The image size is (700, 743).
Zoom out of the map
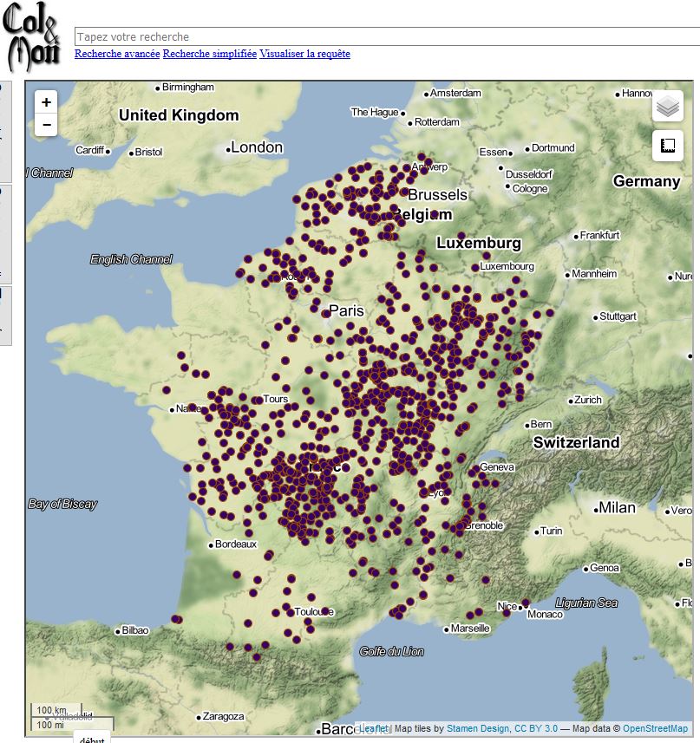point(46,126)
